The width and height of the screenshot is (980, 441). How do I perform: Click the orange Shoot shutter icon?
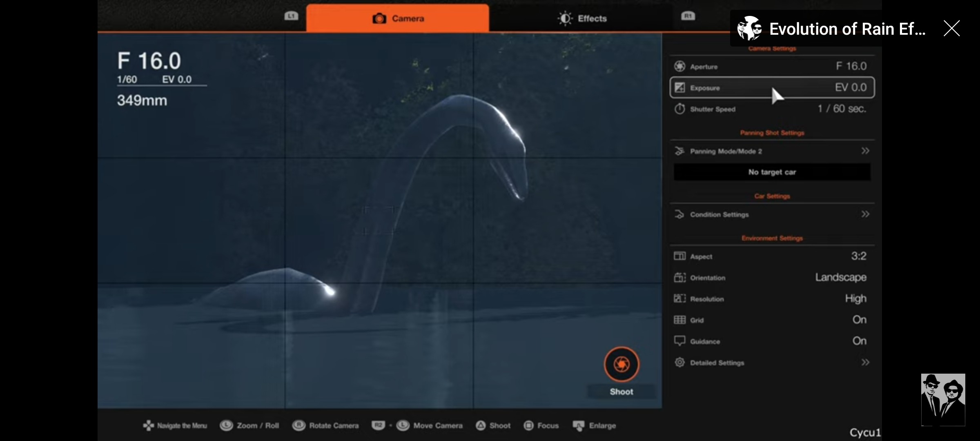tap(621, 364)
